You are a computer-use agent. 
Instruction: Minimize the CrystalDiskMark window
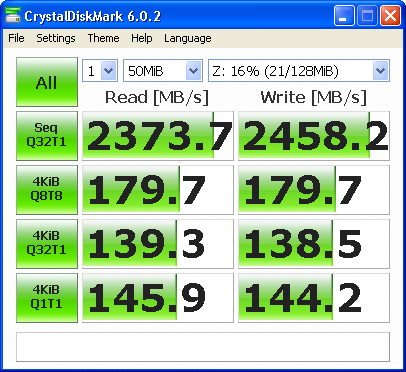[x=344, y=16]
